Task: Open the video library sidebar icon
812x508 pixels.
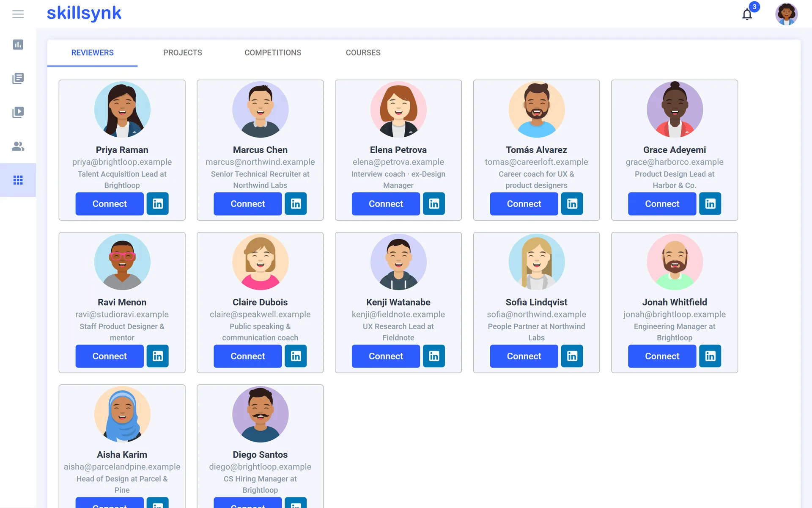Action: [18, 112]
